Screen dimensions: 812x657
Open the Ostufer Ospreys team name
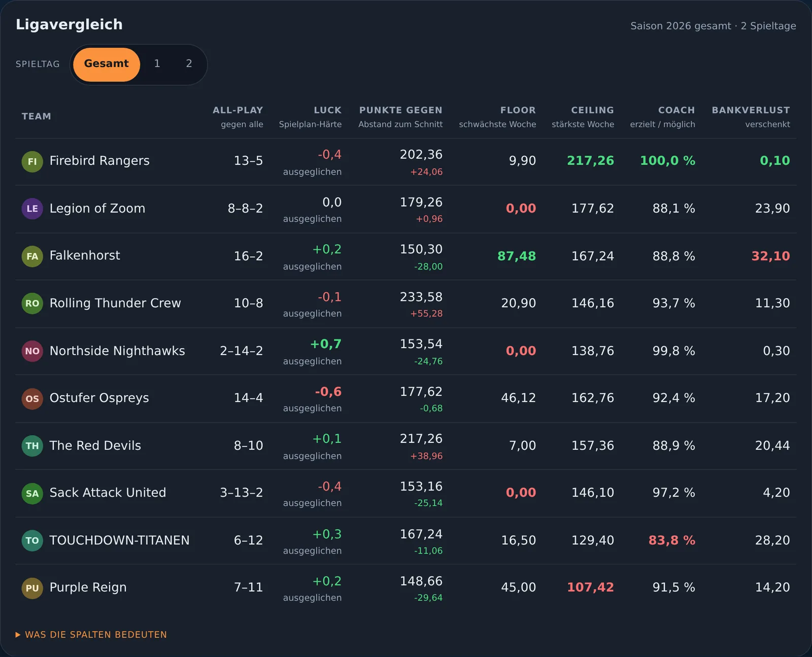[x=99, y=398]
